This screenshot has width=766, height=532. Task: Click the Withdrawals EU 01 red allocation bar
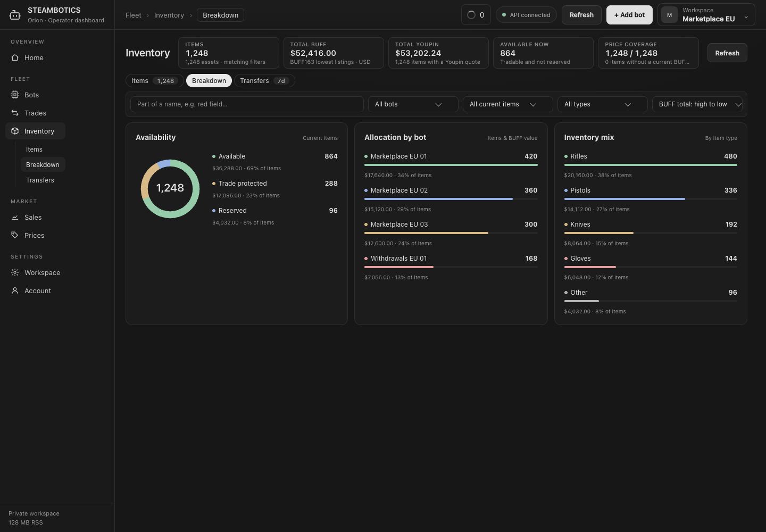[x=399, y=267]
